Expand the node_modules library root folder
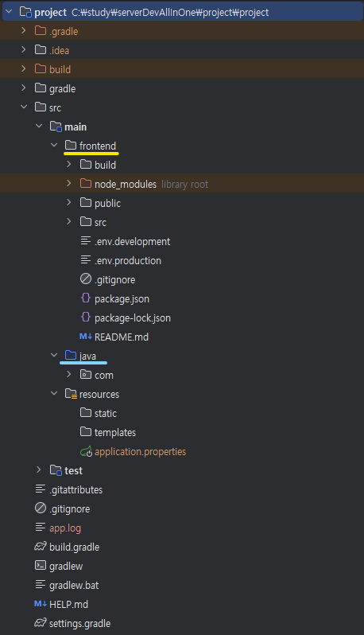 [x=69, y=184]
